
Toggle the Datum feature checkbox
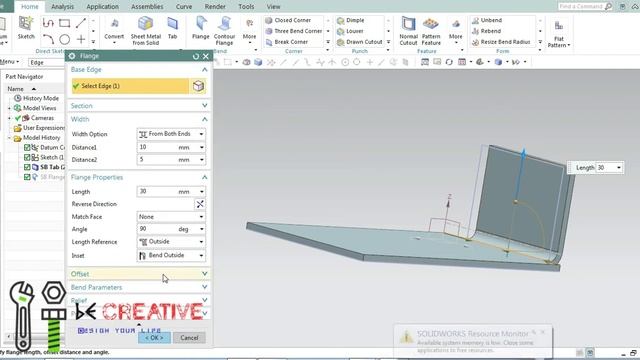(x=27, y=147)
